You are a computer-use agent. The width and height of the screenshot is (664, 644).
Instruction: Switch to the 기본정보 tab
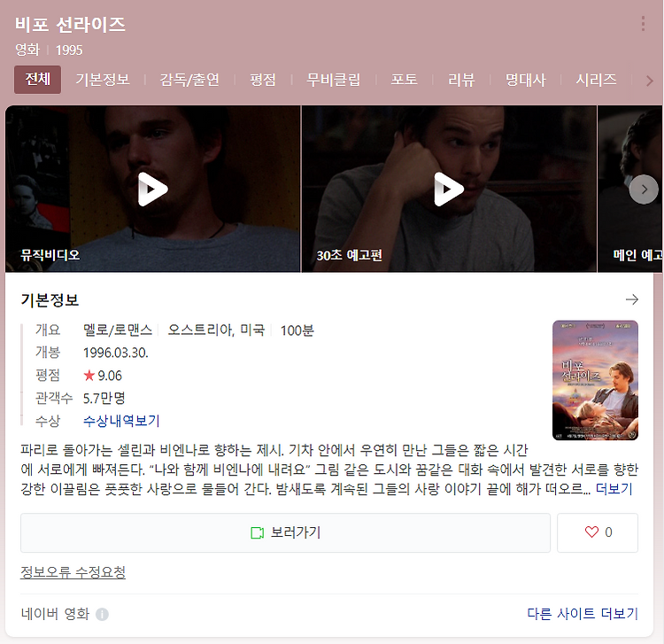coord(103,80)
